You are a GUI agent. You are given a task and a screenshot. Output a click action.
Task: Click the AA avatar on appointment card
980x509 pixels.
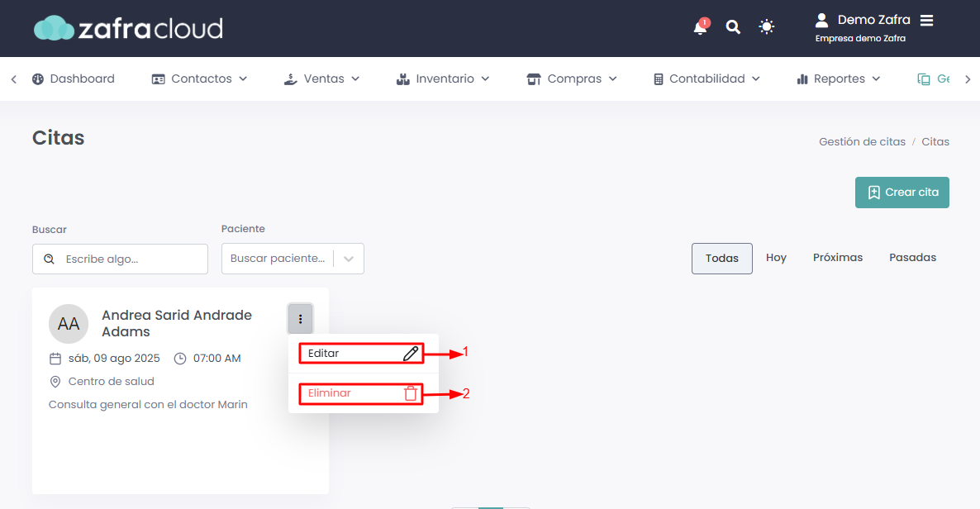point(68,324)
